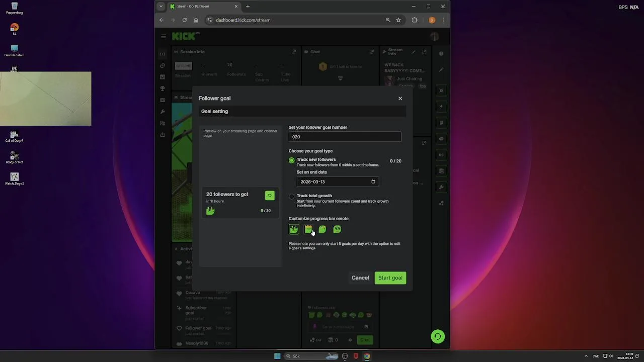
Task: Select the Track new followers option
Action: pos(291,160)
